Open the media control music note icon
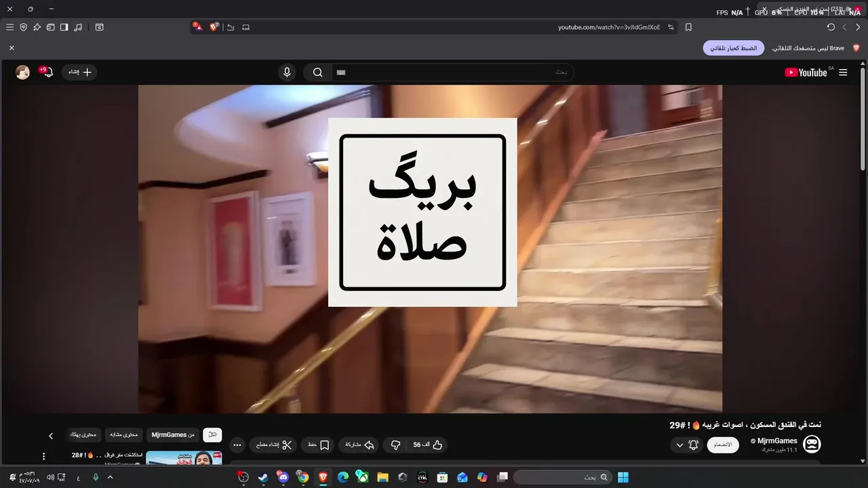Image resolution: width=868 pixels, height=488 pixels. coord(78,27)
